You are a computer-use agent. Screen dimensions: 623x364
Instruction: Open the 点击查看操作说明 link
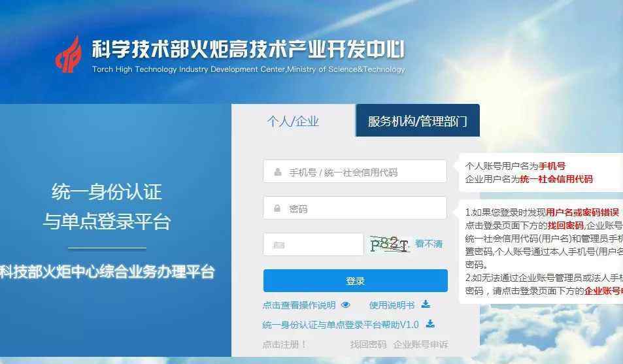coord(299,305)
